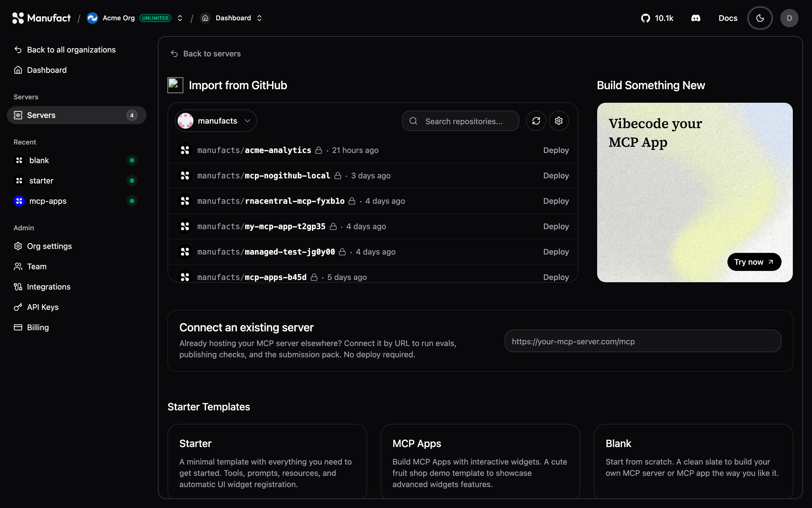Click repo logo icon for mcp-nogithub-local

[x=185, y=176]
